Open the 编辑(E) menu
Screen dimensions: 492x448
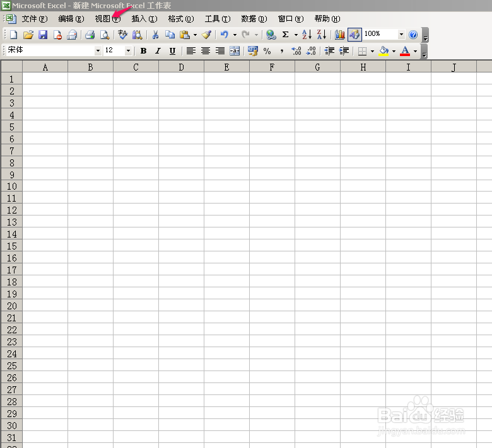click(x=71, y=19)
